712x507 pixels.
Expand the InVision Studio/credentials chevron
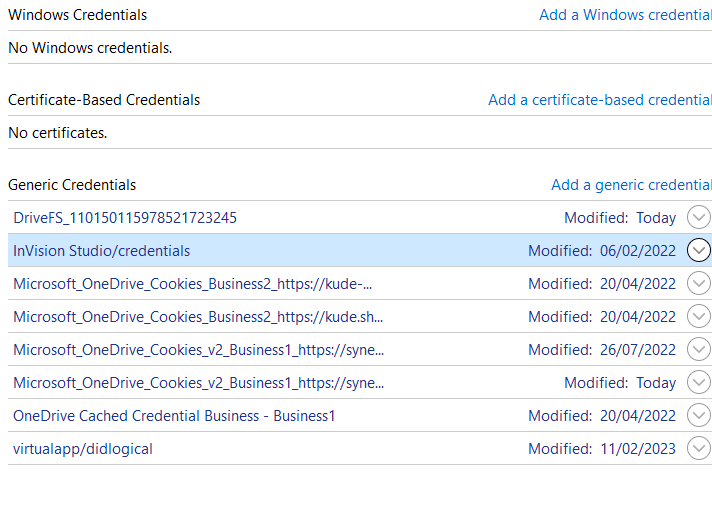pos(698,250)
